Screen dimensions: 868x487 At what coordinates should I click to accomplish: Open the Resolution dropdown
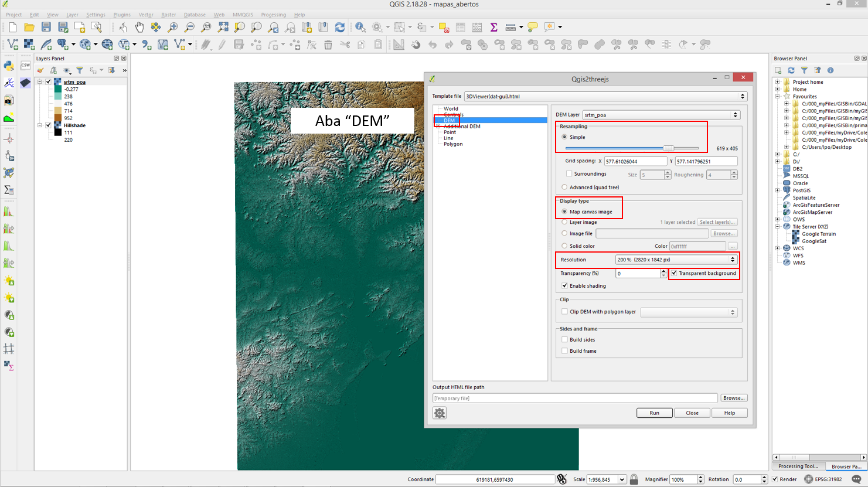(x=676, y=260)
